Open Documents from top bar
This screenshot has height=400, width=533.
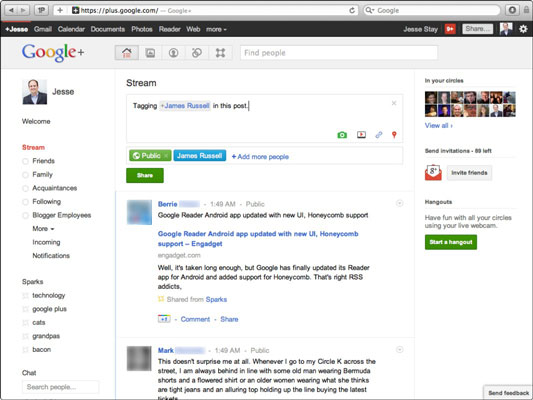[108, 29]
